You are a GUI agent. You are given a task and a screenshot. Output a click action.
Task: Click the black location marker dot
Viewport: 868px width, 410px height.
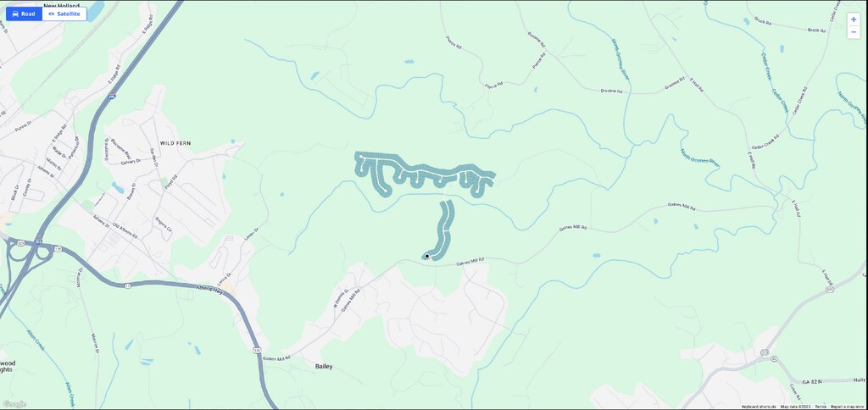(x=427, y=256)
